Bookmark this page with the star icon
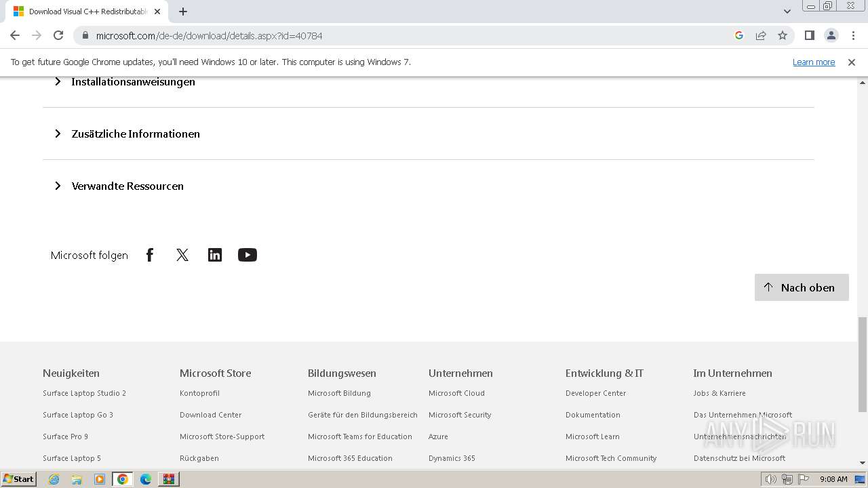Viewport: 868px width, 488px height. [x=783, y=35]
